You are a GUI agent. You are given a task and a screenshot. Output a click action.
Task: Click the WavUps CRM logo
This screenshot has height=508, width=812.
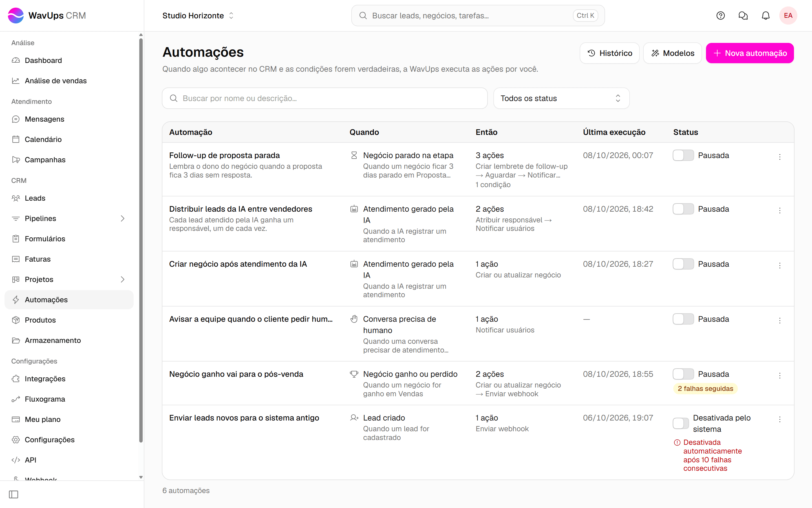pyautogui.click(x=47, y=16)
